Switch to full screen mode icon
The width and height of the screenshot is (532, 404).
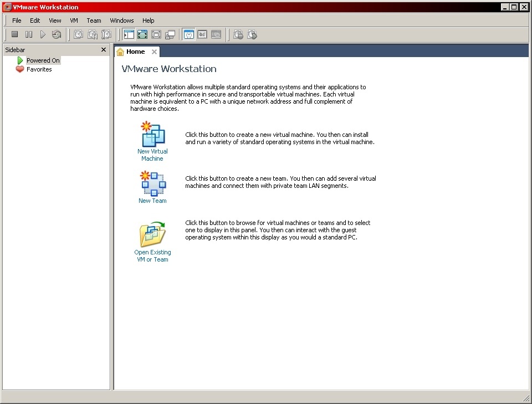click(x=142, y=34)
